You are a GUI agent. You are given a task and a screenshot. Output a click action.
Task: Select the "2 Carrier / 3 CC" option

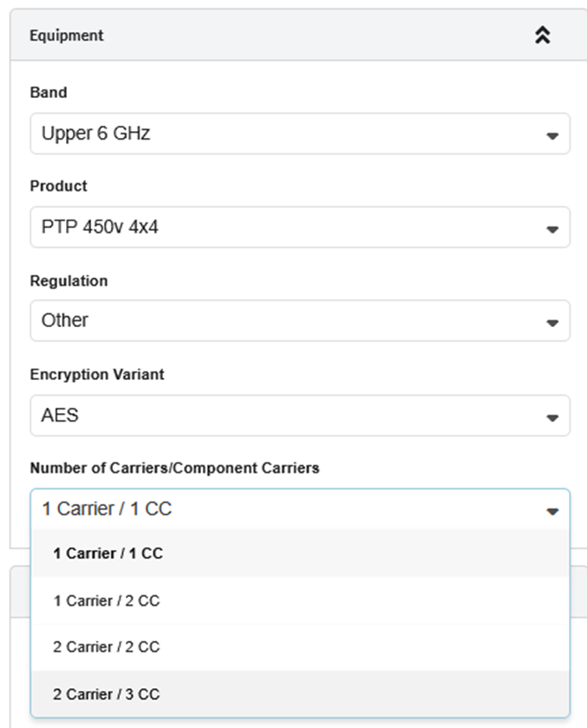[x=107, y=694]
